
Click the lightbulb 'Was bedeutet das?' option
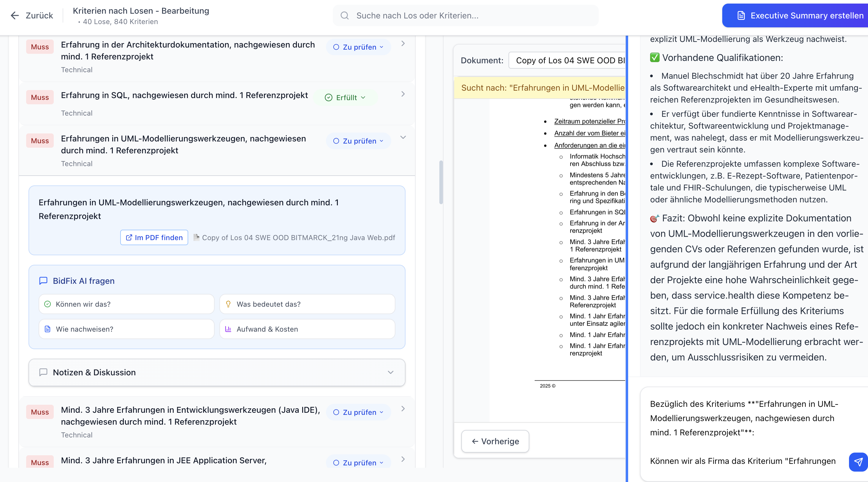pos(307,304)
